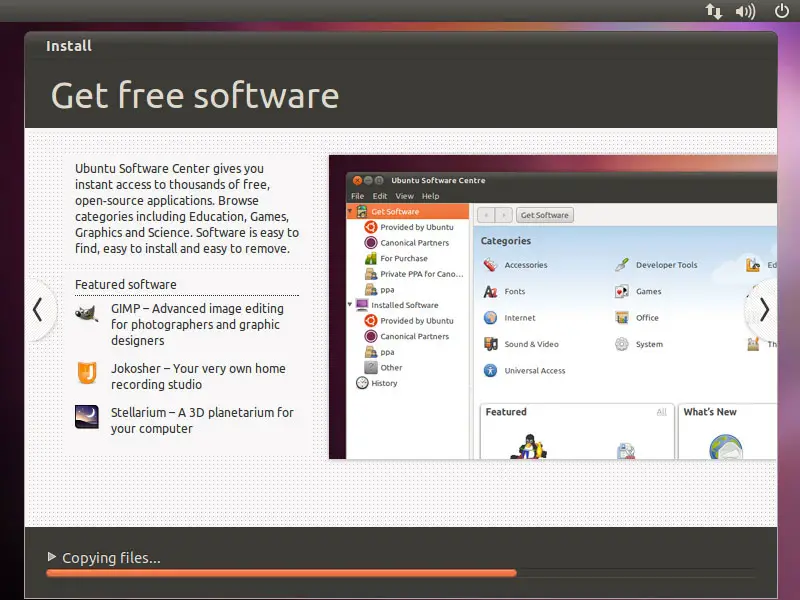Open the Accessories category icon
Screen dimensions: 800x600
coord(490,265)
